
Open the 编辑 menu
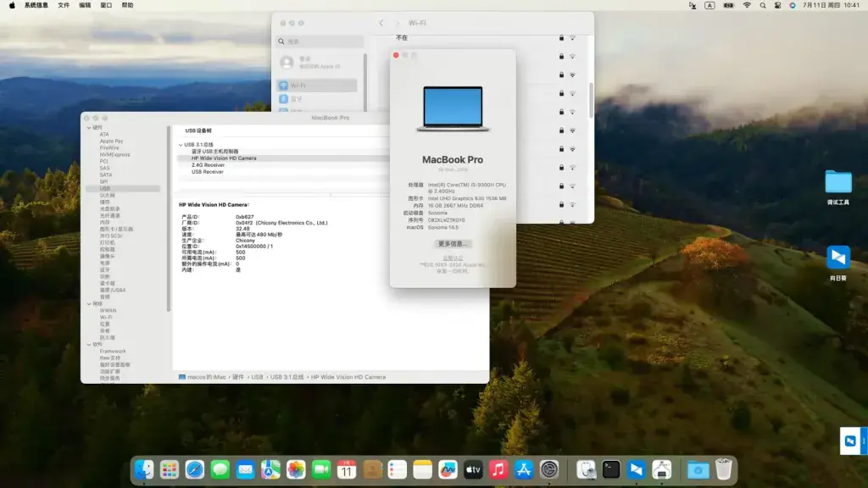(85, 5)
